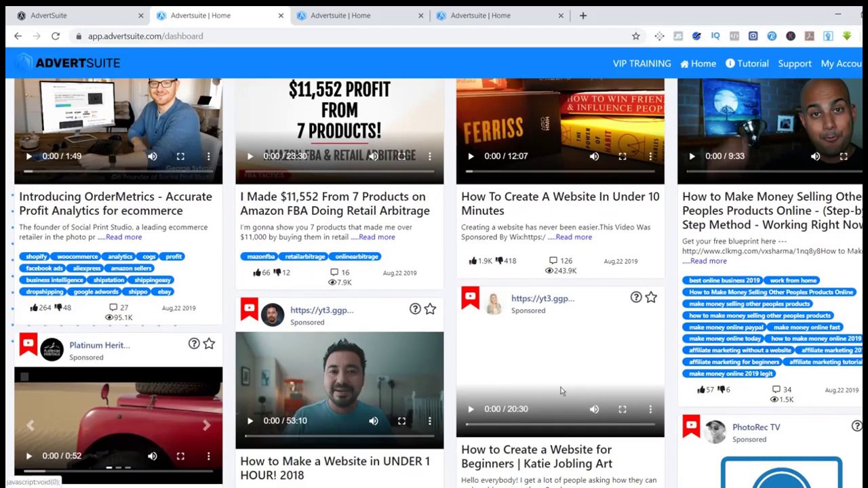Fullscreen the Platinum Heritage video

180,456
